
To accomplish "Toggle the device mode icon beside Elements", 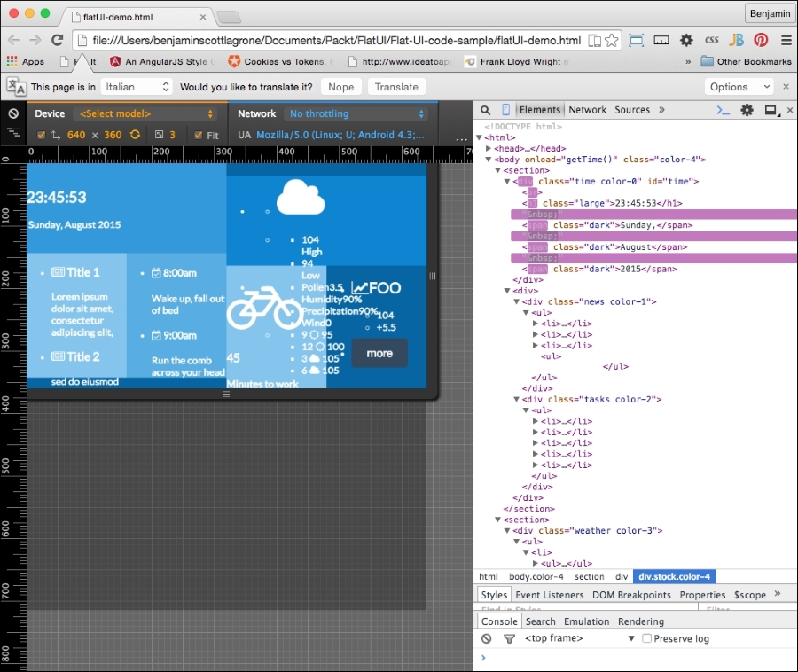I will coord(504,110).
